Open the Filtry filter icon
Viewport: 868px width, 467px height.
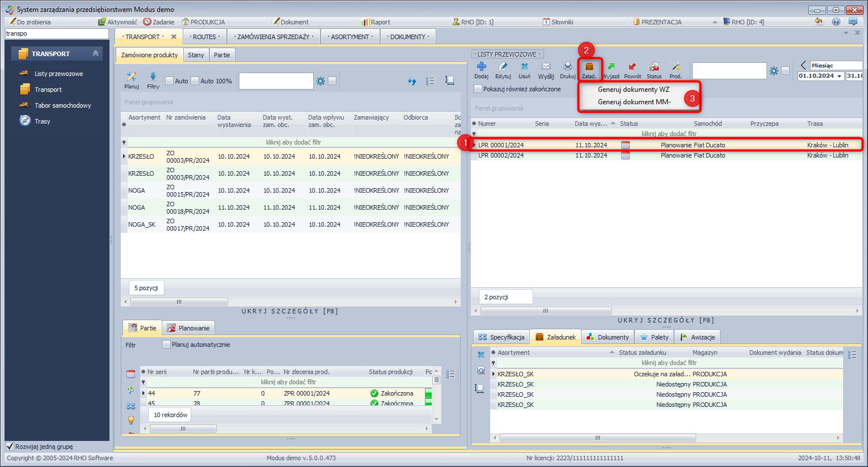(153, 77)
